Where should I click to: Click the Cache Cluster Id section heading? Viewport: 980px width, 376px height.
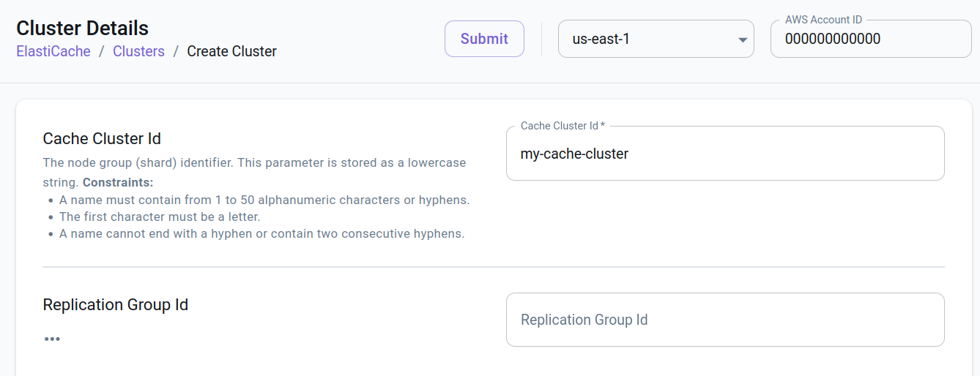pyautogui.click(x=102, y=138)
